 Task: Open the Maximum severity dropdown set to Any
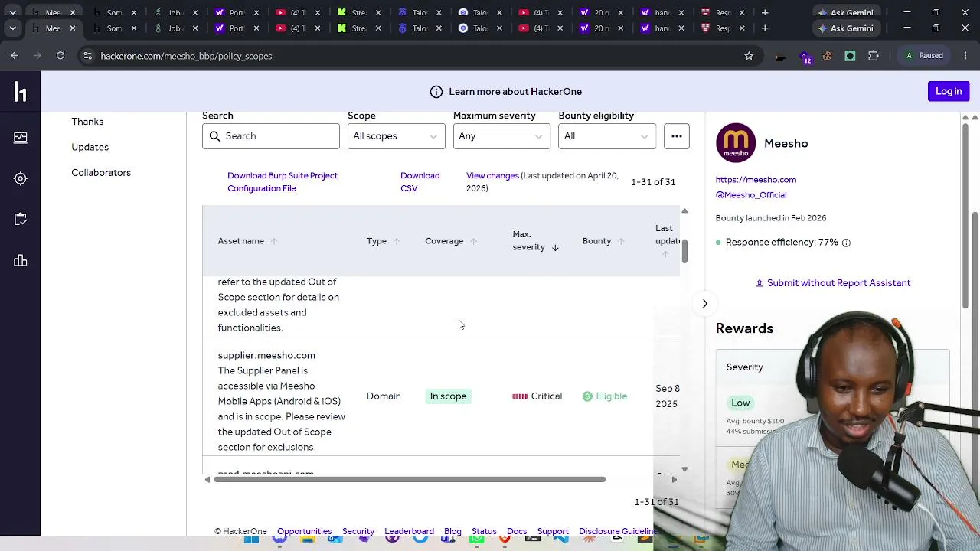[x=501, y=136]
